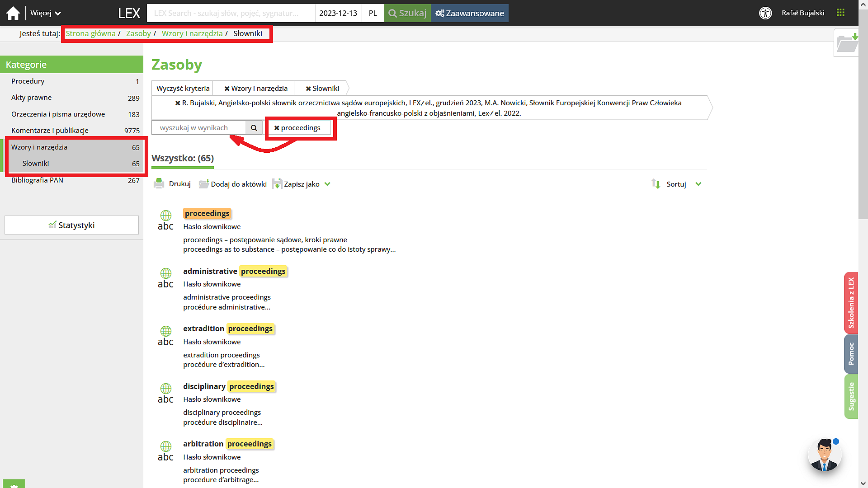This screenshot has width=868, height=488.
Task: Open the proceedings dictionary entry
Action: tap(207, 213)
